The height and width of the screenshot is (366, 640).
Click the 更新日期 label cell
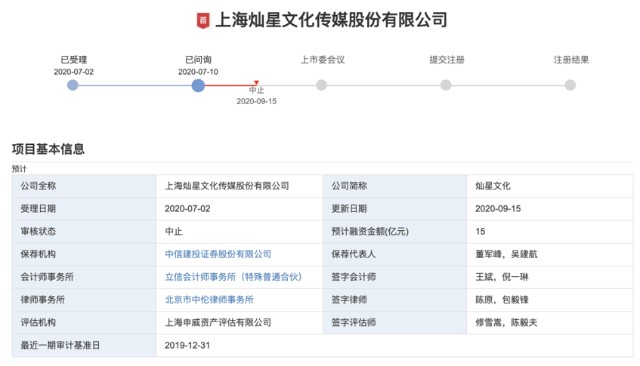click(x=395, y=209)
